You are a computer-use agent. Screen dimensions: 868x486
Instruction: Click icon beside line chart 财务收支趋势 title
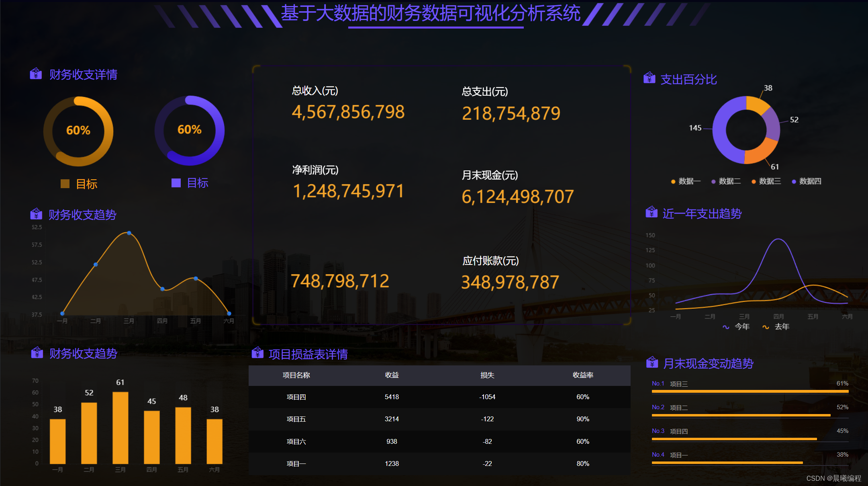point(36,214)
